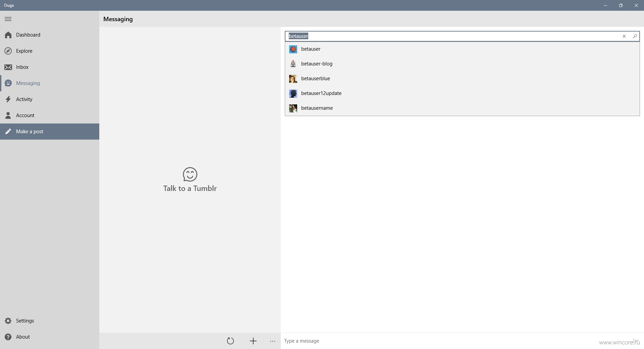The height and width of the screenshot is (349, 644).
Task: Select Messaging in the sidebar
Action: (50, 83)
